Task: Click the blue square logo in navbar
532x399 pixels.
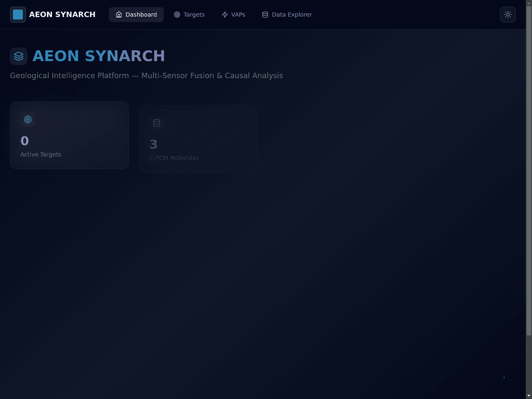Action: pos(18,15)
